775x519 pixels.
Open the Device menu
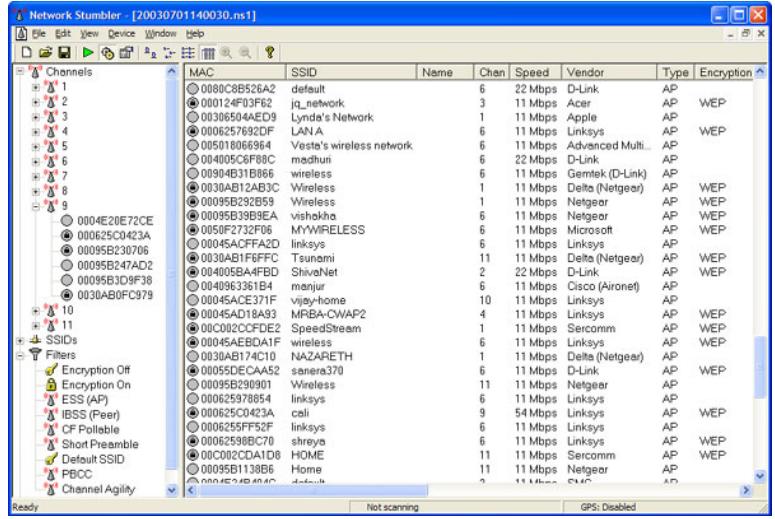(121, 34)
